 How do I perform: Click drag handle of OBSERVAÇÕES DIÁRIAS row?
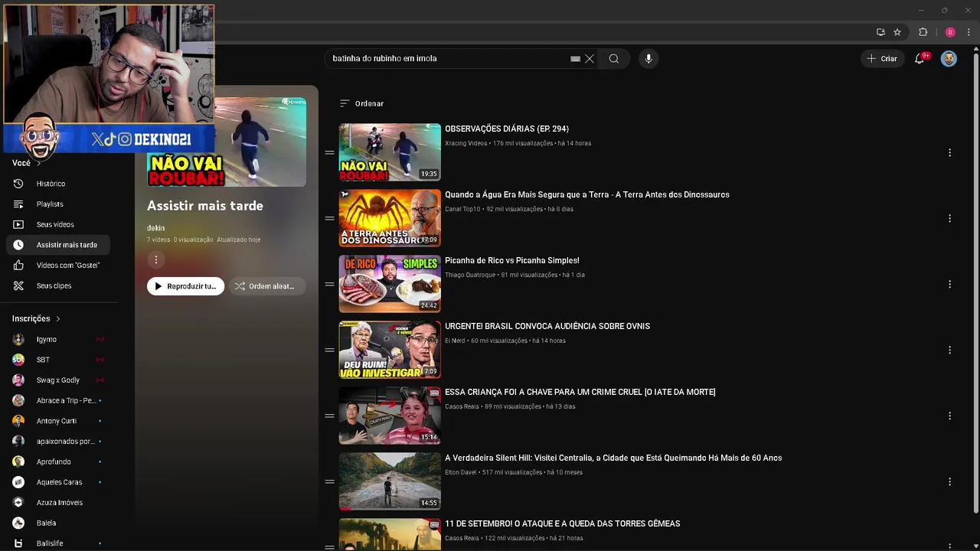tap(329, 153)
